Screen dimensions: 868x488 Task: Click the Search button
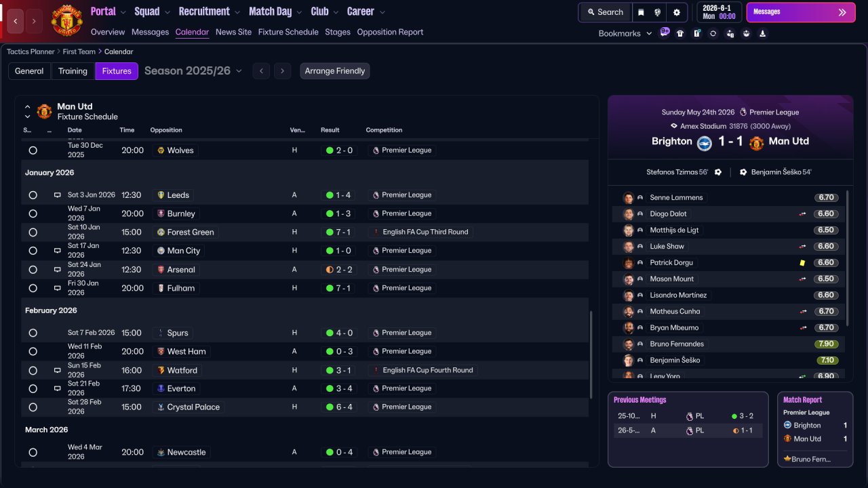coord(605,12)
